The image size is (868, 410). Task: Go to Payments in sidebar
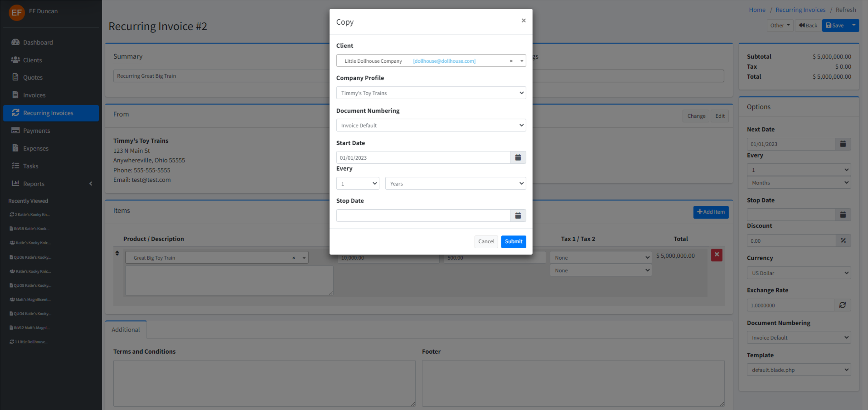[x=36, y=130]
